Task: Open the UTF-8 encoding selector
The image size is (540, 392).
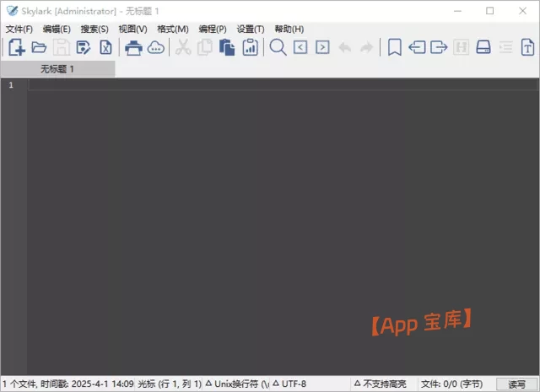Action: [289, 384]
